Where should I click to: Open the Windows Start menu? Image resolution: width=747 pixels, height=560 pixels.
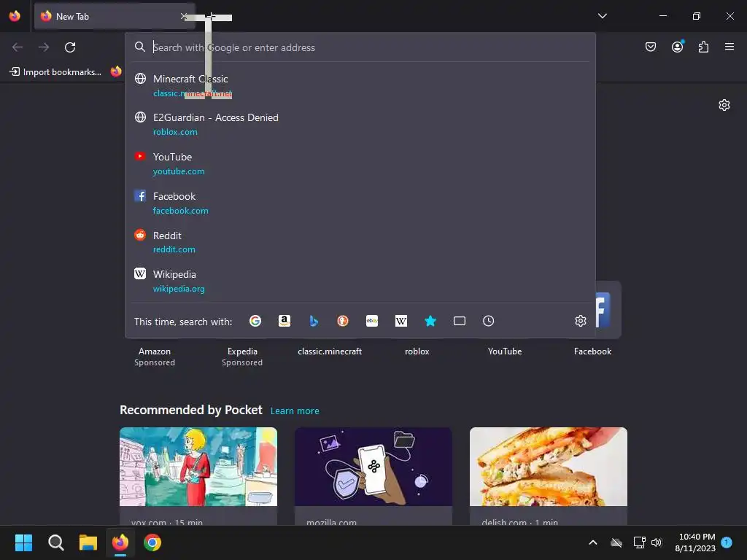click(x=23, y=542)
